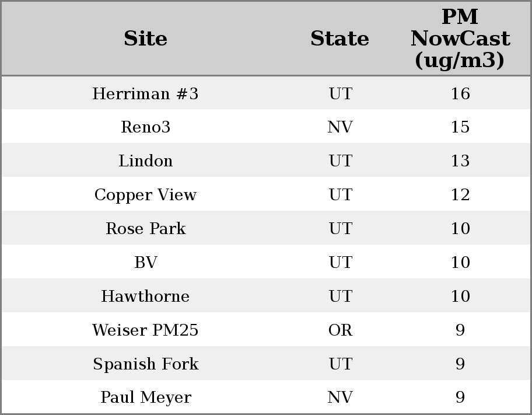Select the Herriman #3 site cell
Image resolution: width=532 pixels, height=415 pixels.
click(x=145, y=93)
